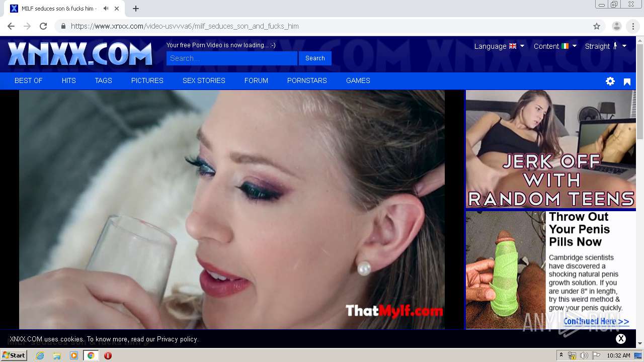Go back to the previous page
Viewport: 644px width, 362px height.
[x=11, y=26]
